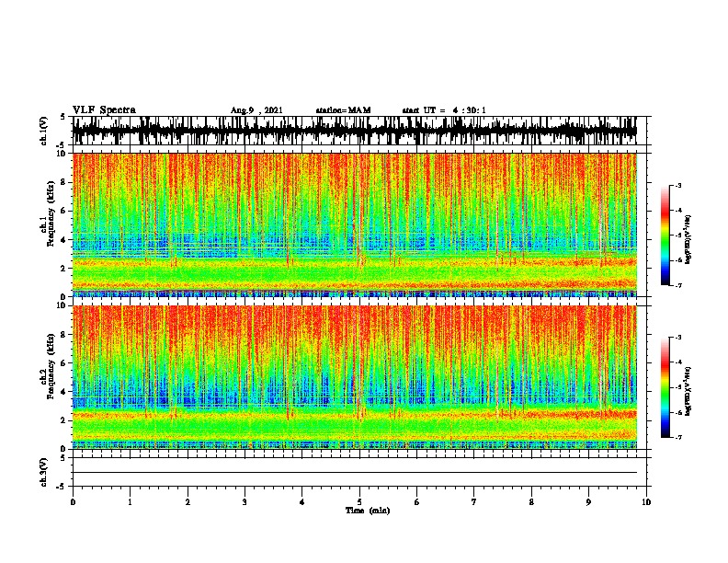
Task: Click the ch.2 color bar log(PSD) unit label
Action: [688, 391]
